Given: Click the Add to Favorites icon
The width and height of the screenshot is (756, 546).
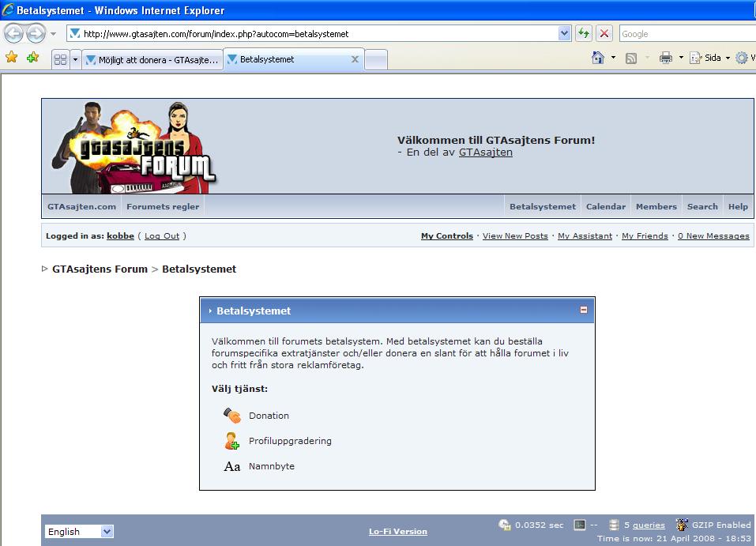Looking at the screenshot, I should pyautogui.click(x=32, y=58).
